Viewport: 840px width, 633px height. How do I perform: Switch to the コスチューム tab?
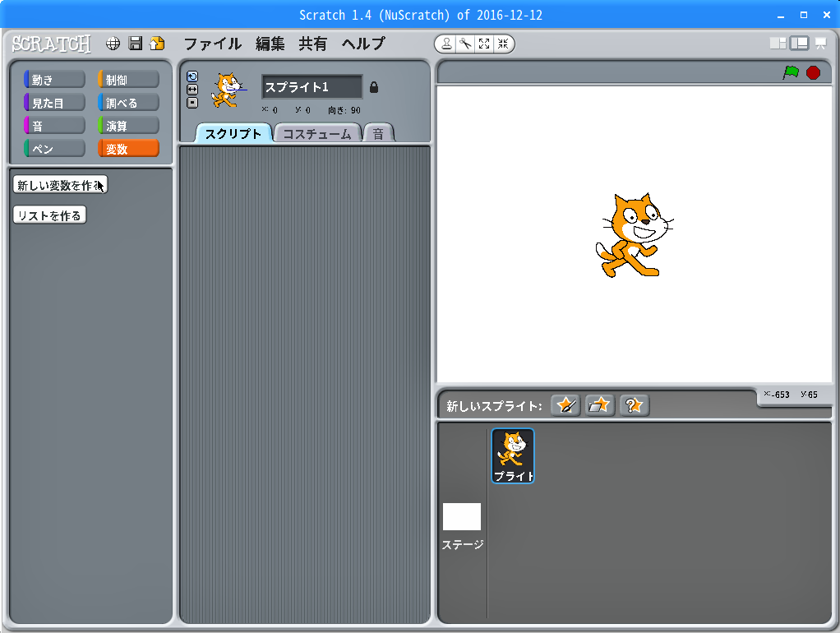317,133
